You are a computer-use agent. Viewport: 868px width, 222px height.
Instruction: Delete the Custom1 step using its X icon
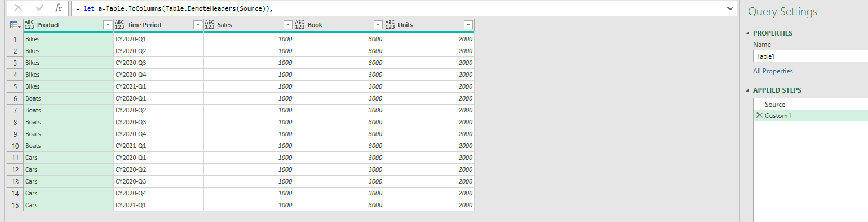tap(759, 115)
